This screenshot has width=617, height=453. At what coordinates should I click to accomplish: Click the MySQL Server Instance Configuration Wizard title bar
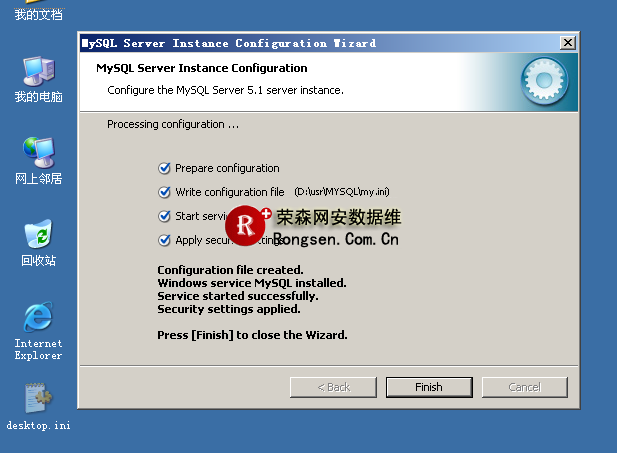[x=300, y=43]
